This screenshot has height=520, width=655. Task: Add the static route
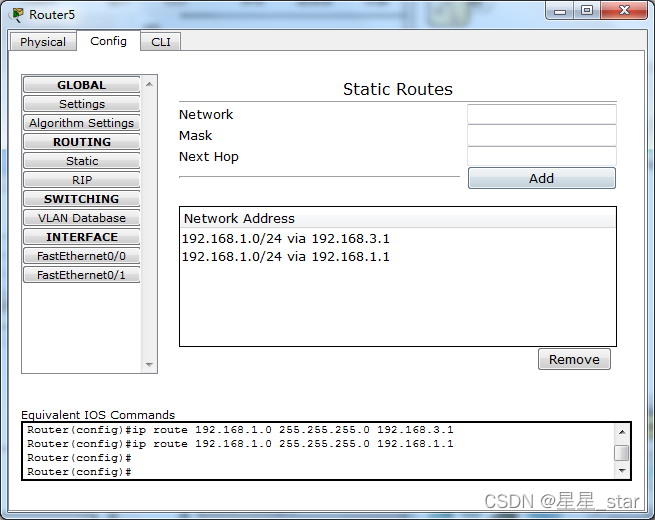click(x=542, y=178)
